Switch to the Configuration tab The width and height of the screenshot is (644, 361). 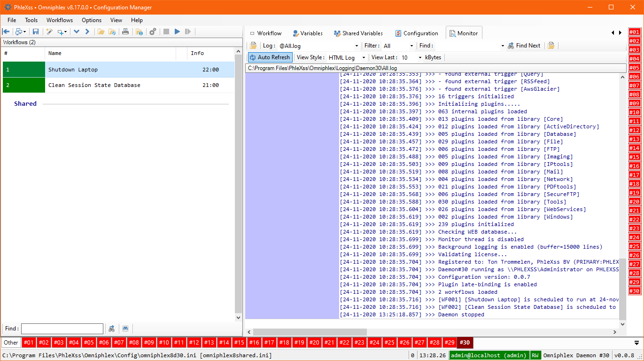[417, 33]
